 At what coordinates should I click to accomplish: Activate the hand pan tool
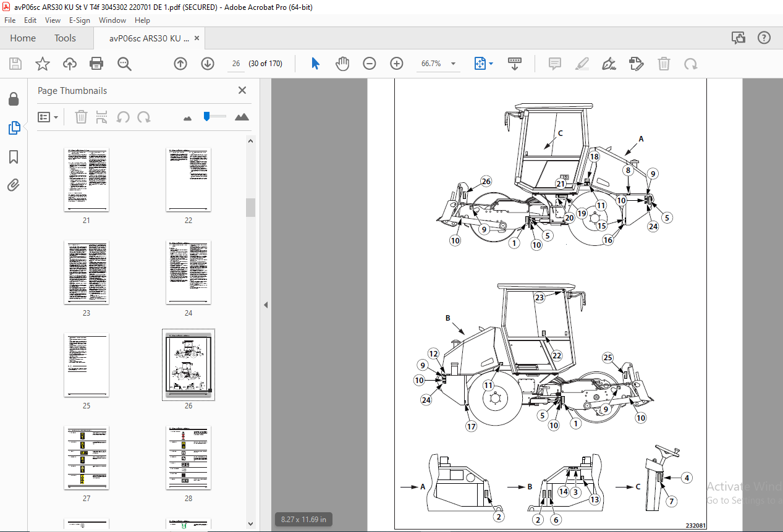342,64
